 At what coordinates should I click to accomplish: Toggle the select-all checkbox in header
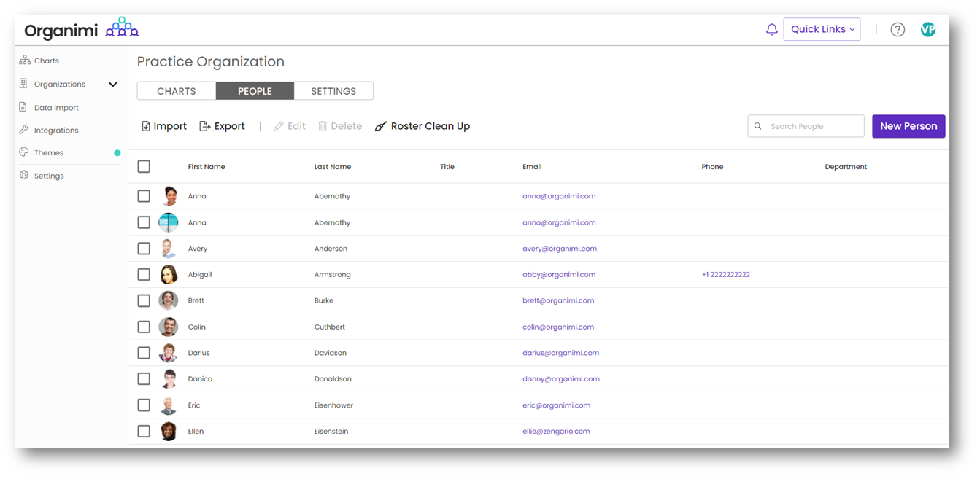[x=144, y=167]
